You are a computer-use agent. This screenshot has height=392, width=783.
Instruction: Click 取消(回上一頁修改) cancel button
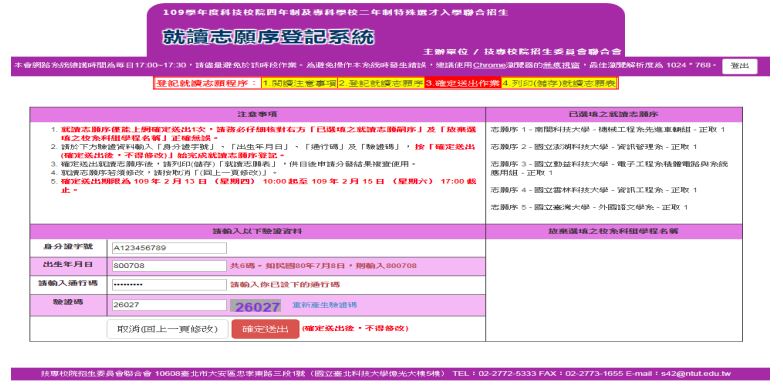point(167,329)
